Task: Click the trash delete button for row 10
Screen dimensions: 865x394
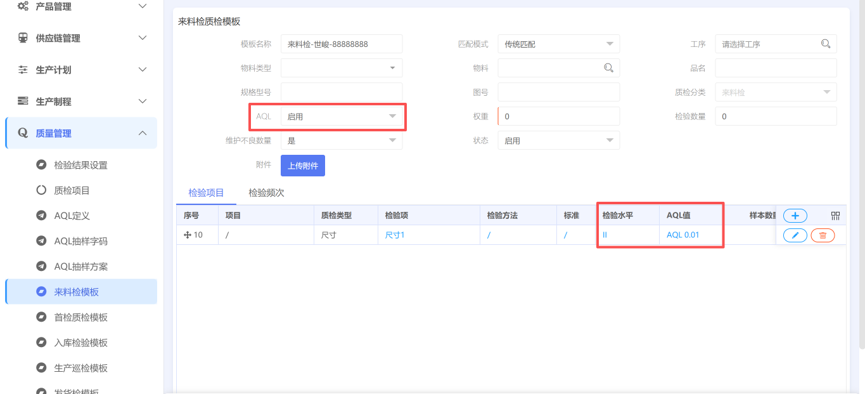Action: 823,236
